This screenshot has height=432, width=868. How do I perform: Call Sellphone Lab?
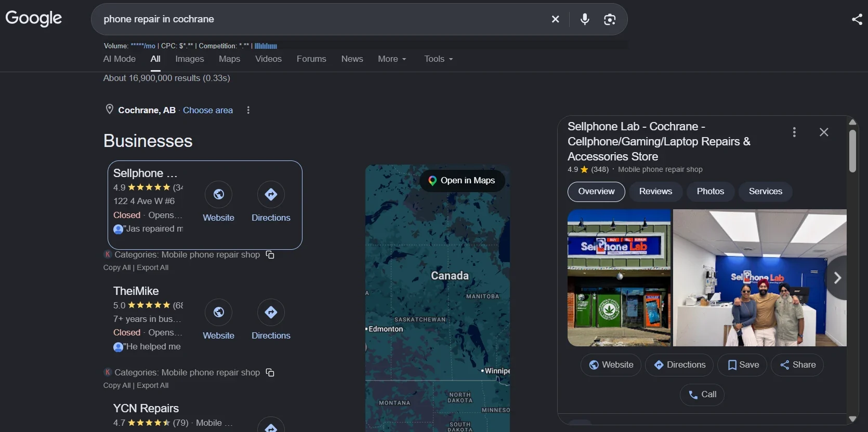click(x=702, y=395)
